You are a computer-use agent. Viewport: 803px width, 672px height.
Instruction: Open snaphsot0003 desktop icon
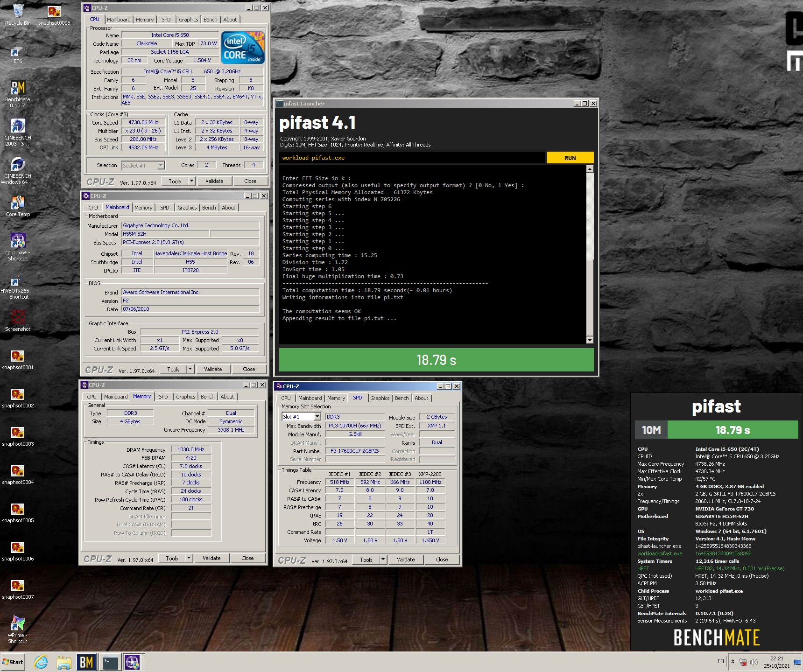(x=18, y=435)
